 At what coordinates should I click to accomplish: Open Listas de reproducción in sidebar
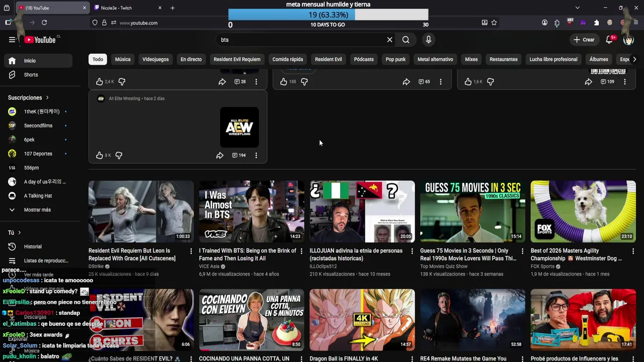(38, 261)
